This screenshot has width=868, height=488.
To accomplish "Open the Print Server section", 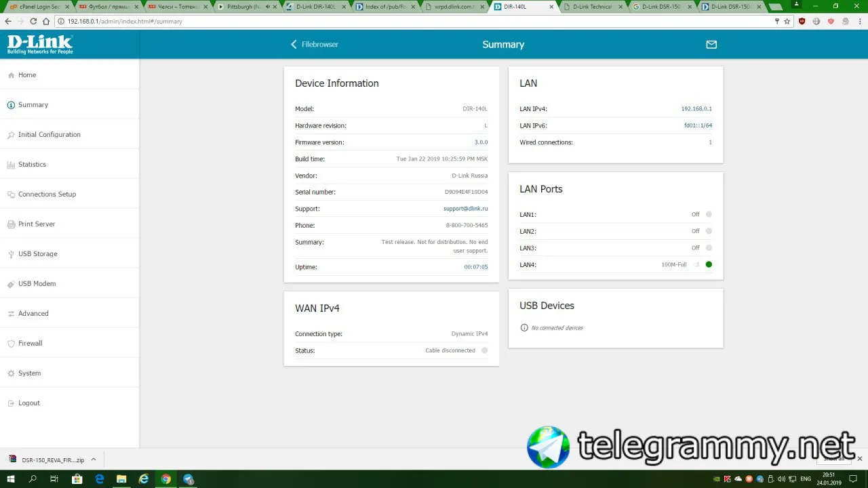I will (x=70, y=224).
